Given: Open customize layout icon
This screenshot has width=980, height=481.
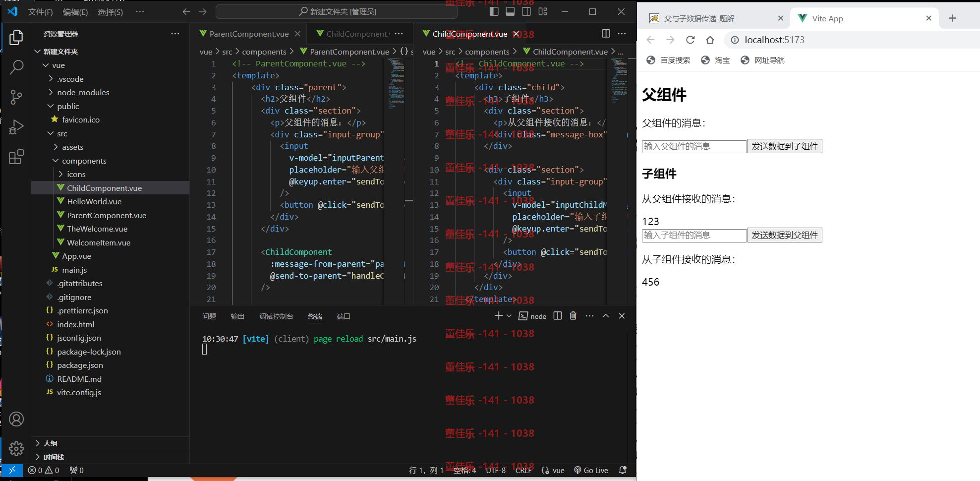Looking at the screenshot, I should 543,12.
